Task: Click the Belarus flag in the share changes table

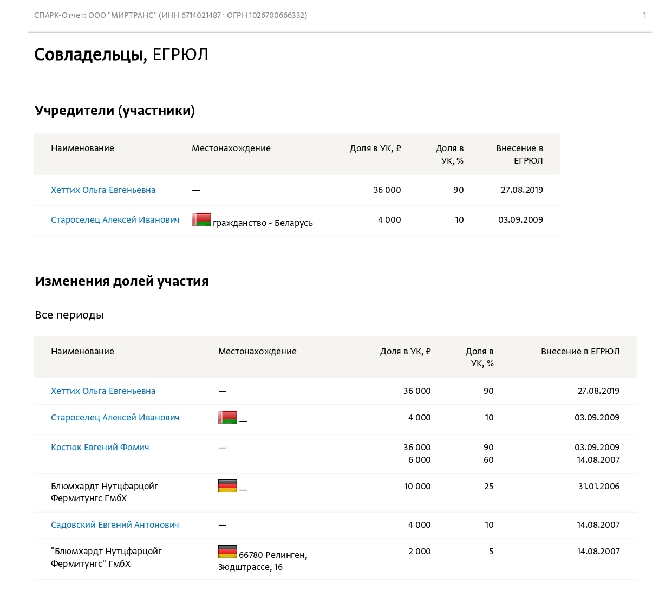Action: tap(227, 417)
